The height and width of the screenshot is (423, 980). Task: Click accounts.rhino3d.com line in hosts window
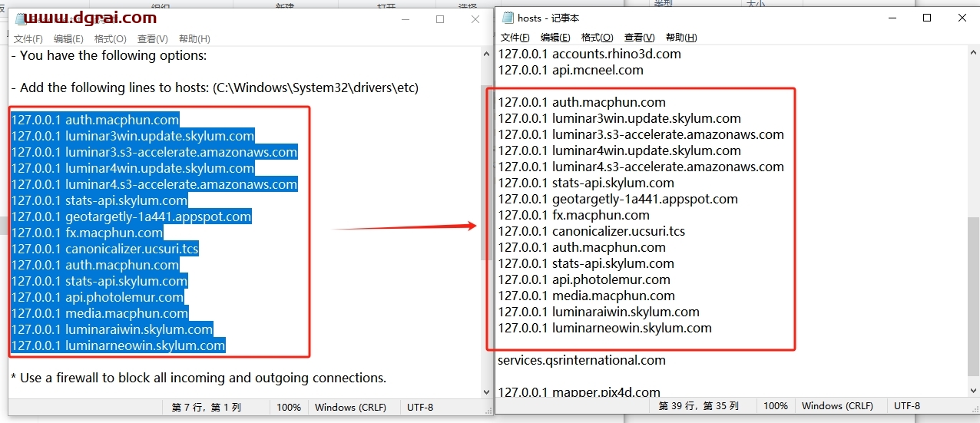[x=590, y=54]
